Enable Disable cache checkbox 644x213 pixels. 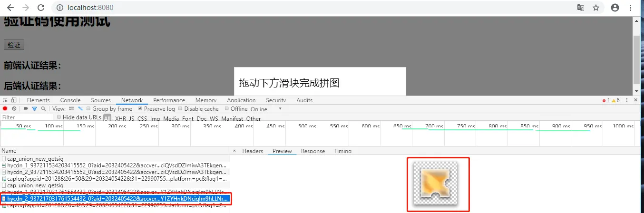(x=180, y=109)
